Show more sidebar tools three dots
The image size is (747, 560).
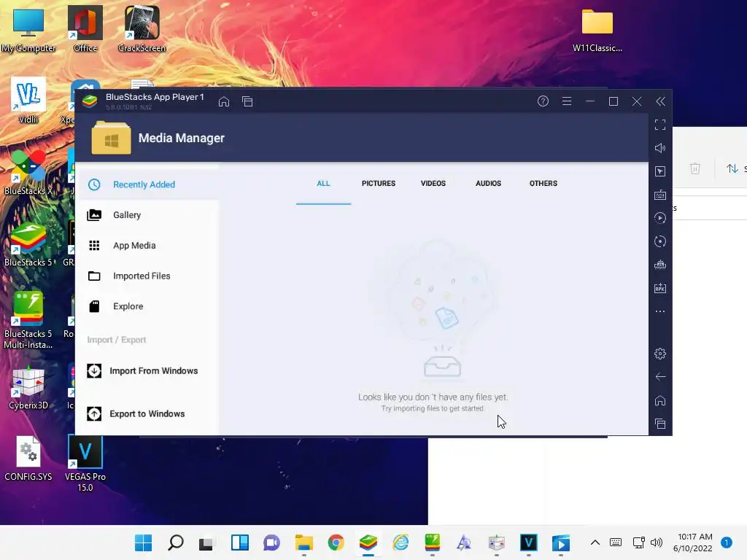coord(659,311)
